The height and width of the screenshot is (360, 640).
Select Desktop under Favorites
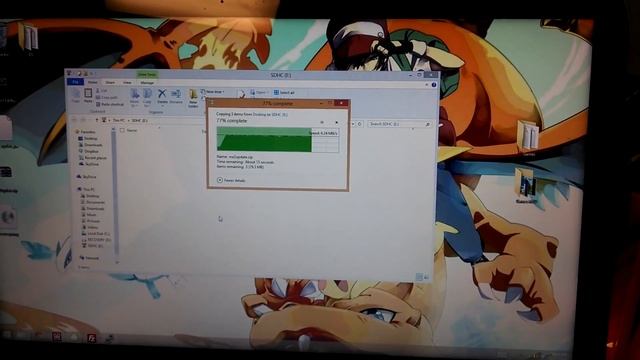click(x=88, y=138)
